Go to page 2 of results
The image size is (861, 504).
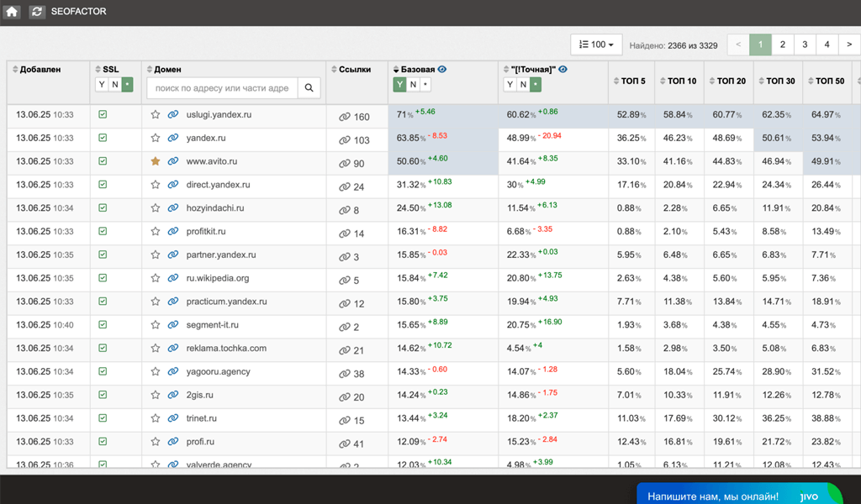pyautogui.click(x=782, y=45)
